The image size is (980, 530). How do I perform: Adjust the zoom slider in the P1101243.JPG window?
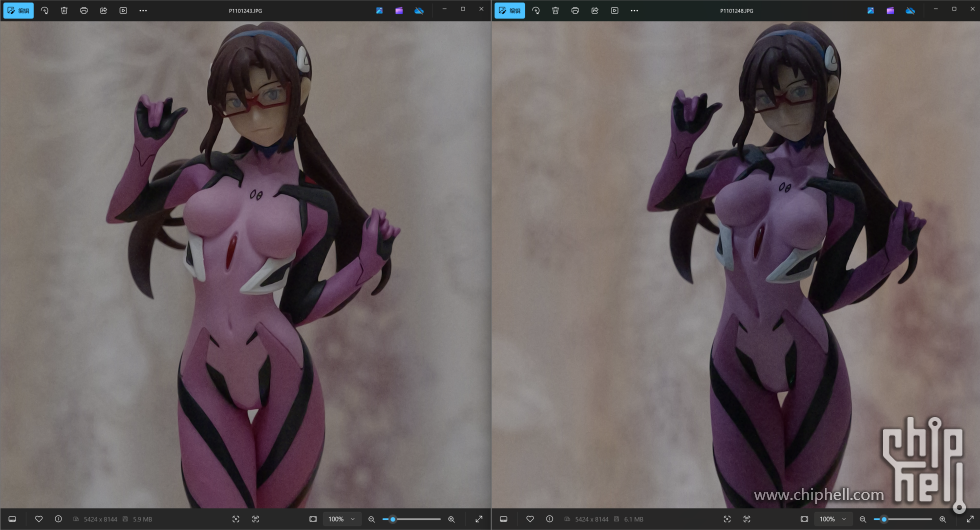tap(411, 519)
